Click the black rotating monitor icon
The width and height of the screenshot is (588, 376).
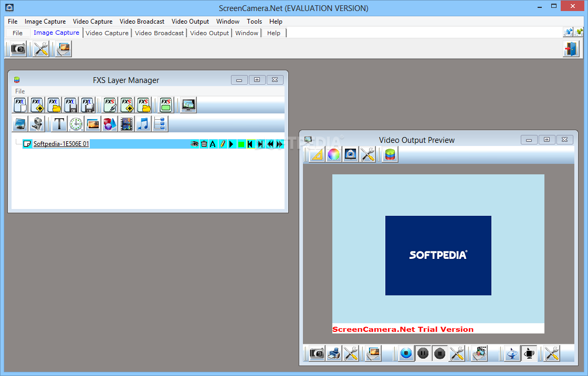coord(529,353)
